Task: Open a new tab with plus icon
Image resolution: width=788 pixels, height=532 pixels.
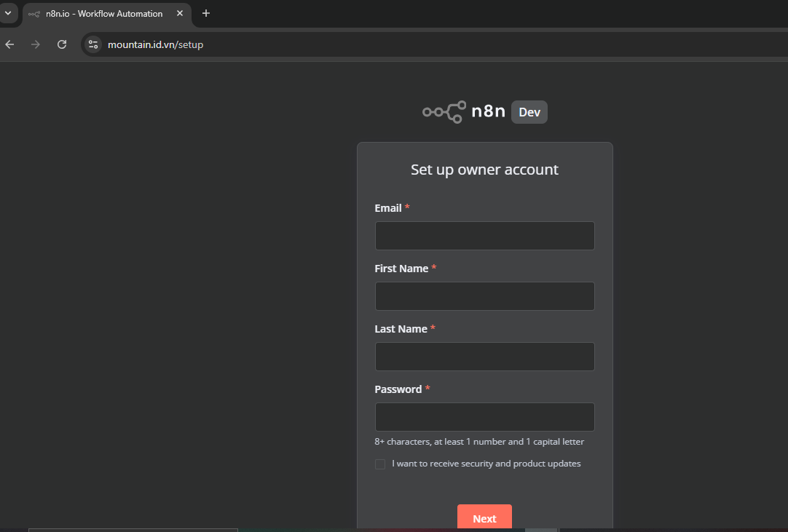Action: click(205, 14)
